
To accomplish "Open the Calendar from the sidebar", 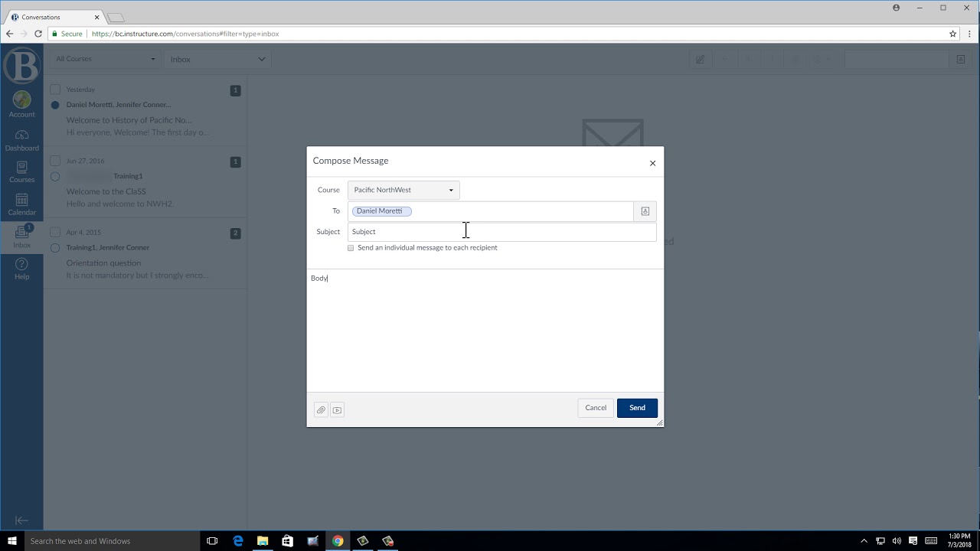I will click(21, 204).
